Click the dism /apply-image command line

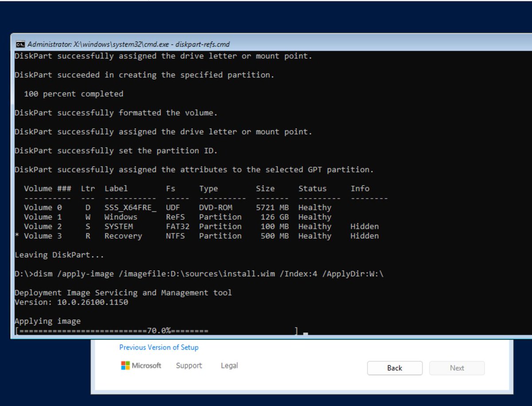click(x=199, y=274)
